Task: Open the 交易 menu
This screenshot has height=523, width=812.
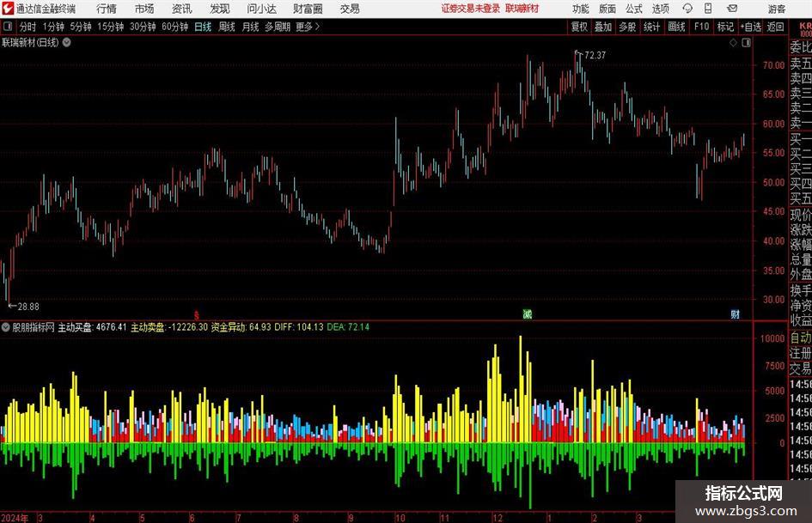Action: click(x=350, y=9)
